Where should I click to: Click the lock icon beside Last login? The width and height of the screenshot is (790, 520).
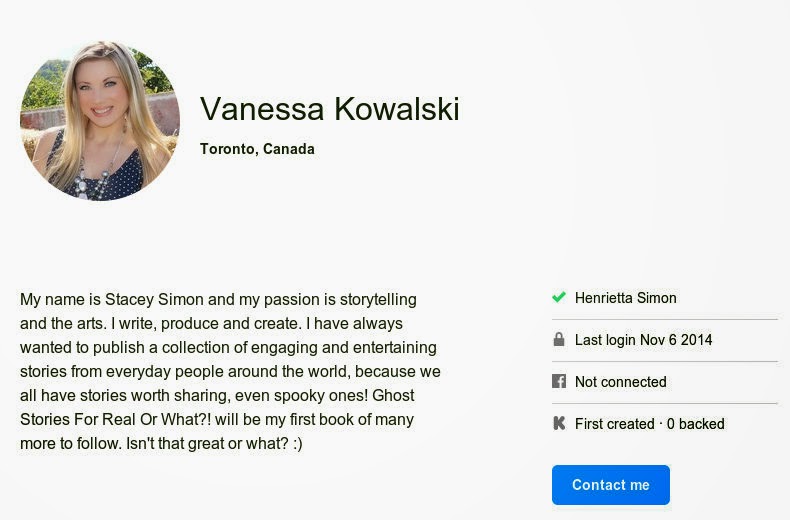(559, 340)
